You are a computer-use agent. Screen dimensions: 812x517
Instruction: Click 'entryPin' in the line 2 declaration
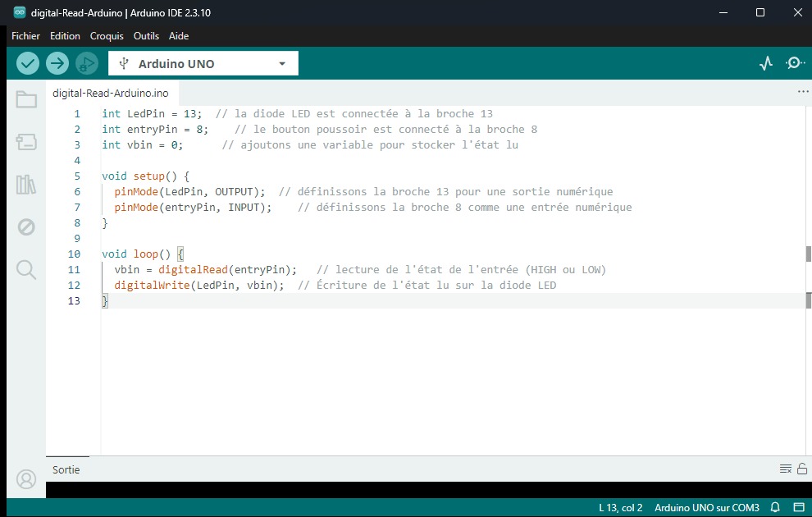pyautogui.click(x=153, y=129)
